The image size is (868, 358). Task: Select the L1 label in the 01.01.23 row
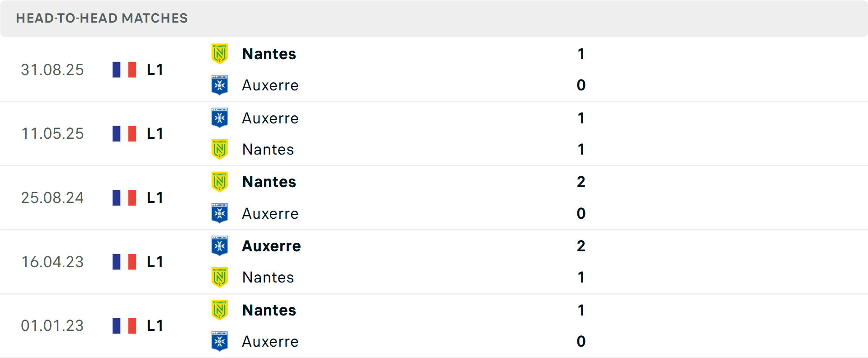pyautogui.click(x=155, y=325)
